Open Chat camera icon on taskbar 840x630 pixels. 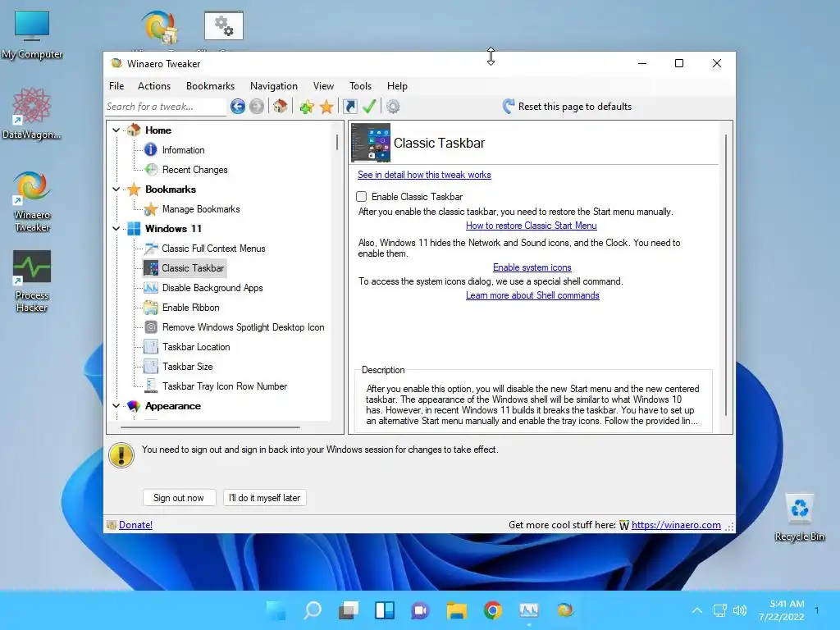pyautogui.click(x=421, y=610)
